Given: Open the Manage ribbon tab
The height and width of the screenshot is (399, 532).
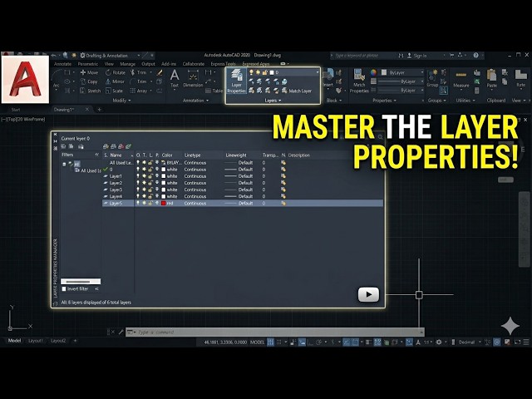Looking at the screenshot, I should 127,64.
